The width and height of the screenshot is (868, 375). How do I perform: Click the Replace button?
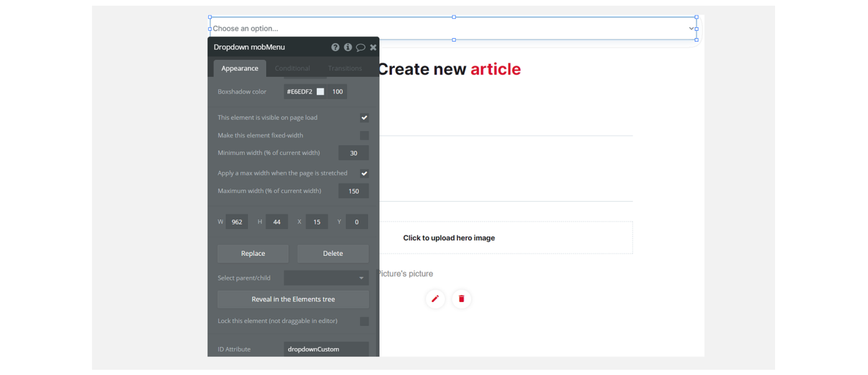pyautogui.click(x=253, y=253)
